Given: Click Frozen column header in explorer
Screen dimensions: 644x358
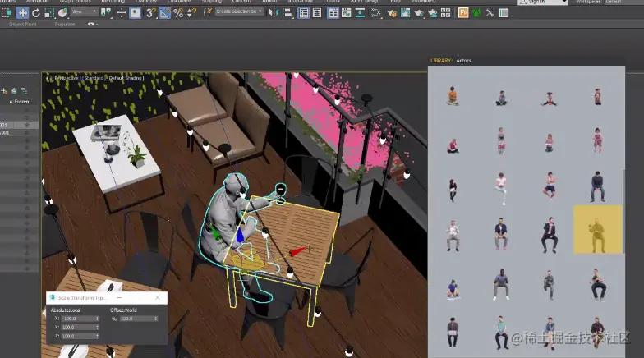Looking at the screenshot, I should (20, 102).
